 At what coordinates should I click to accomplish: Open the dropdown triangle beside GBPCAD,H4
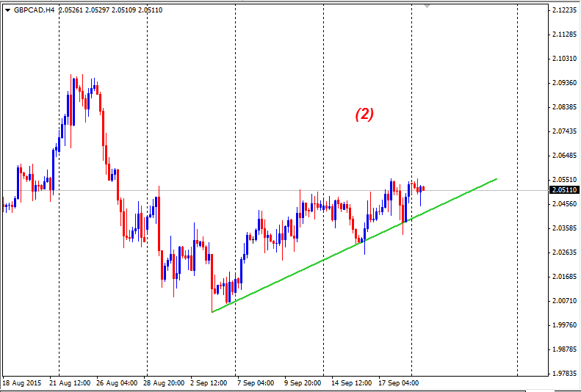pyautogui.click(x=7, y=10)
